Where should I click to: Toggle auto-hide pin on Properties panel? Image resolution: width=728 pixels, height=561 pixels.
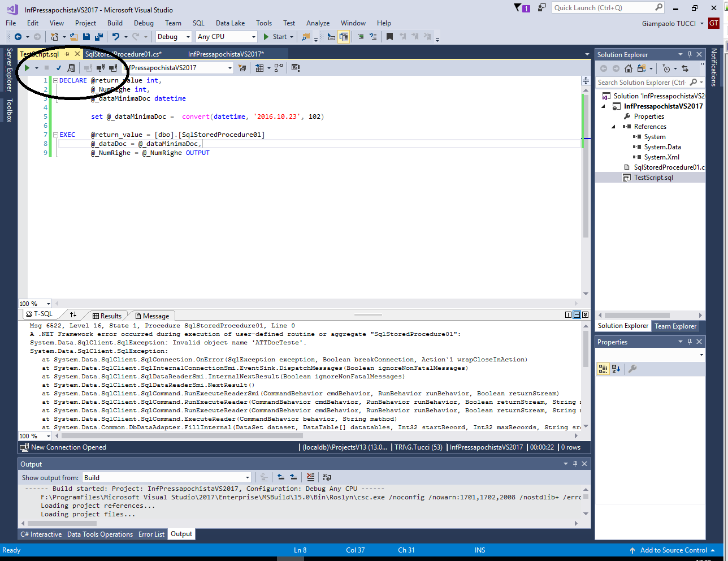tap(690, 342)
